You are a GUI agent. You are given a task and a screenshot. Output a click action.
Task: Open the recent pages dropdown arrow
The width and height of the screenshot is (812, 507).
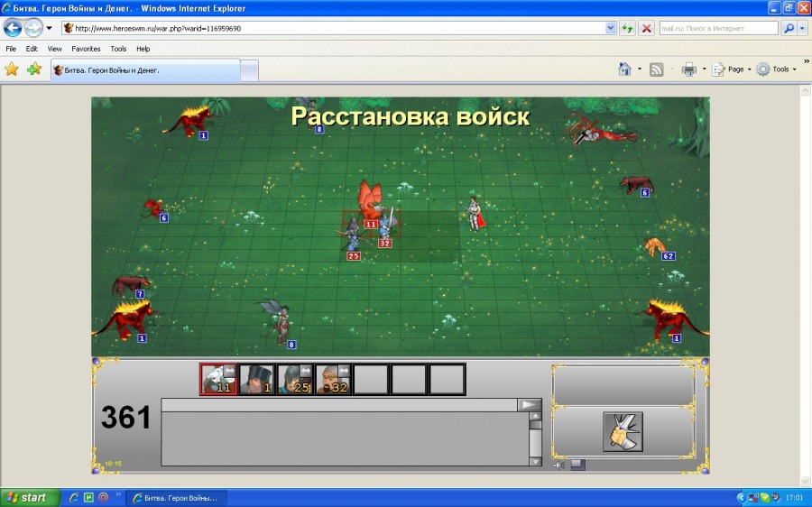(x=50, y=28)
